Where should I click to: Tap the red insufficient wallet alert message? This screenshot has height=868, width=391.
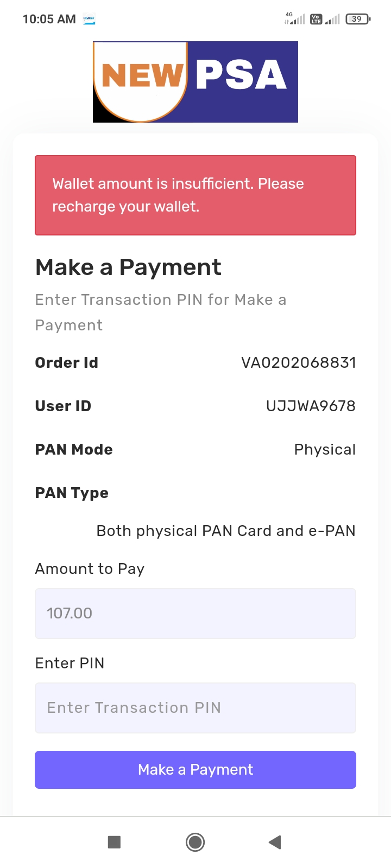195,195
